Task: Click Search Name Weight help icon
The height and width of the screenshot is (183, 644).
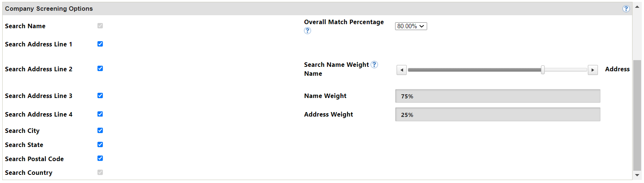Action: point(374,65)
